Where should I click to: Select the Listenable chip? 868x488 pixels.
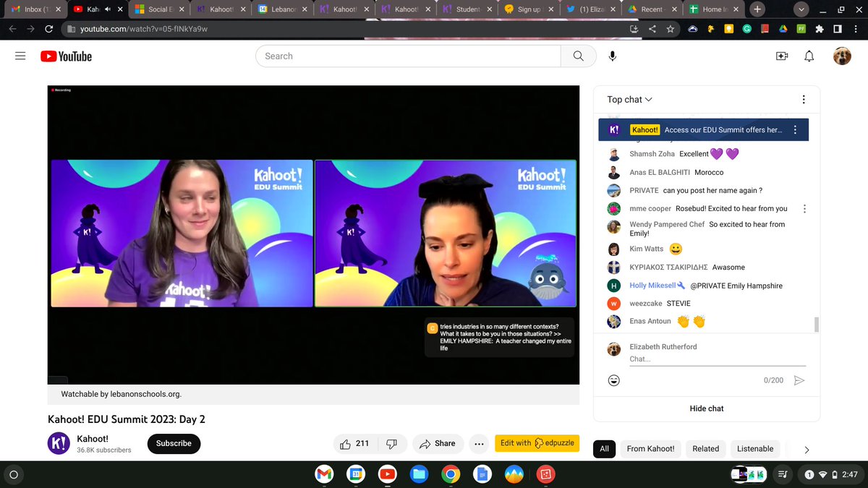[755, 449]
